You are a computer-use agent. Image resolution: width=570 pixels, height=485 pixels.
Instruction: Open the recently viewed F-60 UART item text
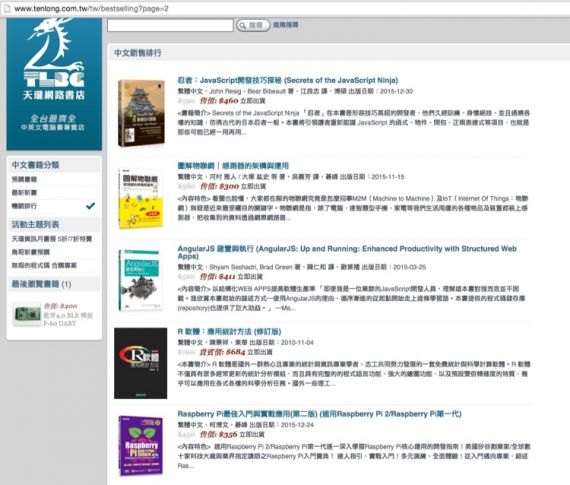click(68, 319)
